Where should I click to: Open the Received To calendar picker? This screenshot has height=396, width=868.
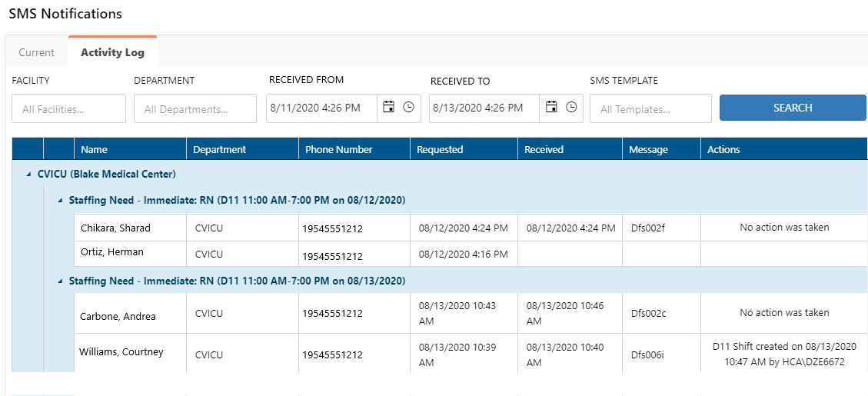551,108
